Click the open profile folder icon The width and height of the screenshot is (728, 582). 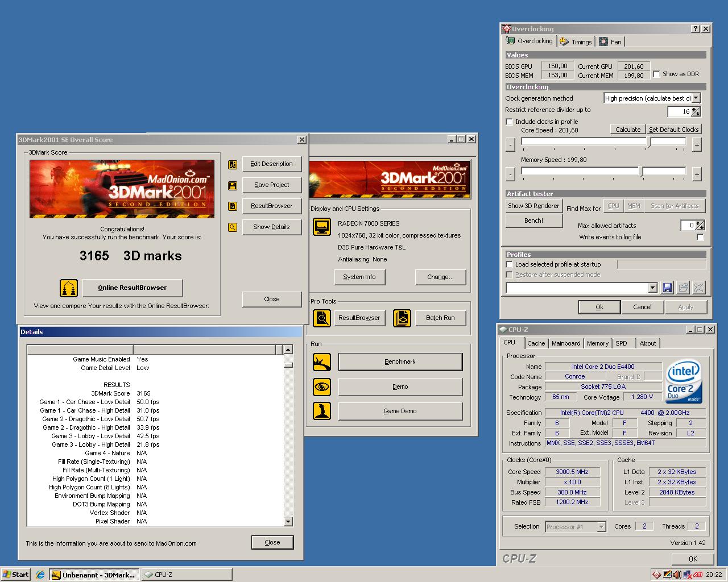pos(683,288)
